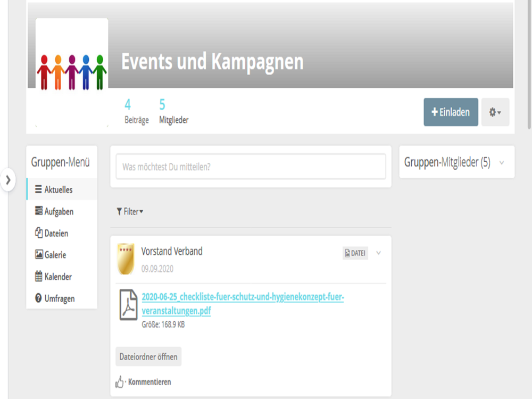Click the Einladen button
This screenshot has width=532, height=399.
pos(451,112)
